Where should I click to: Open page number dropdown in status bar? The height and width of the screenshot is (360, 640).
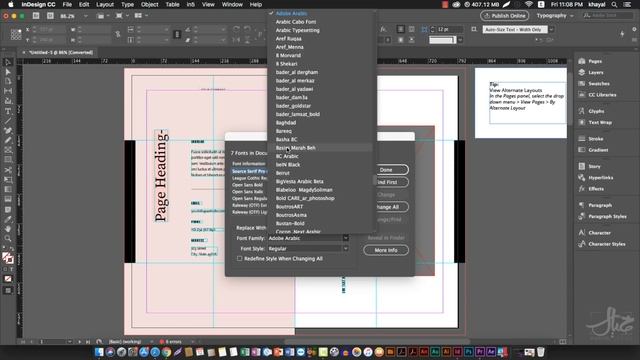tap(70, 341)
